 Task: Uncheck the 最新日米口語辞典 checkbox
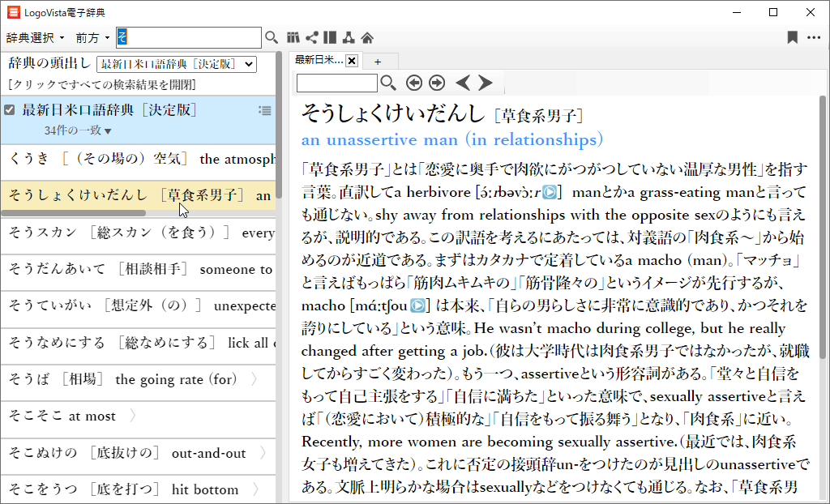click(10, 110)
